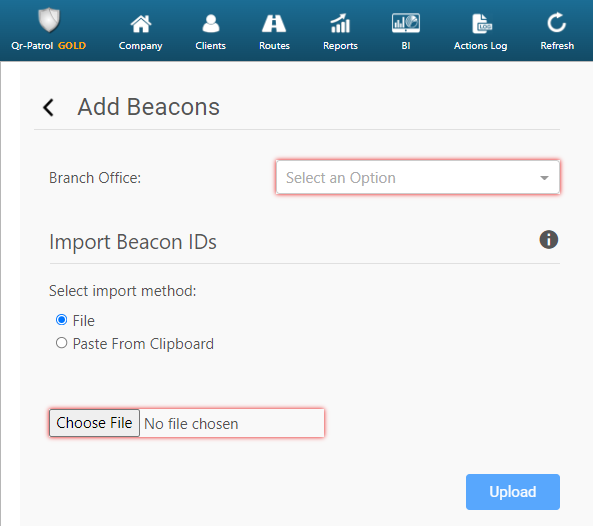Open the BI dashboard icon
The height and width of the screenshot is (526, 593).
point(406,23)
